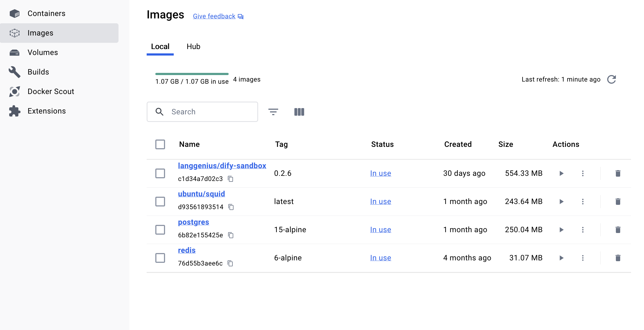644x330 pixels.
Task: Click the 4 months ago created value
Action: point(467,258)
